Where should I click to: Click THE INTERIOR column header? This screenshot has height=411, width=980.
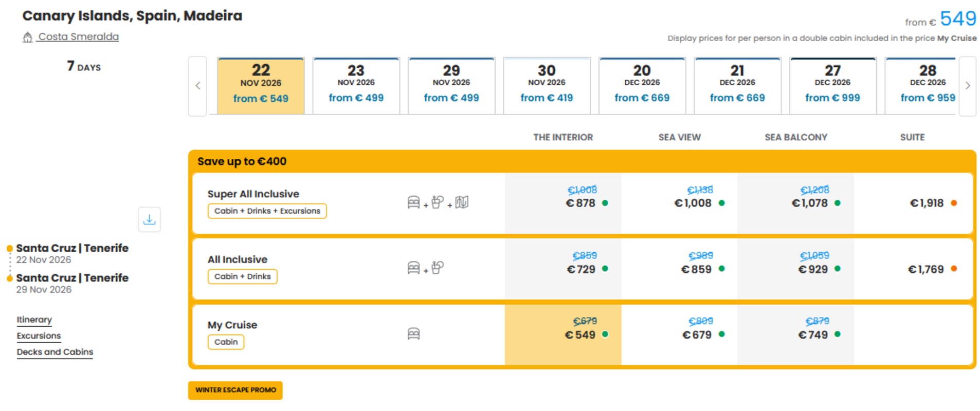563,137
